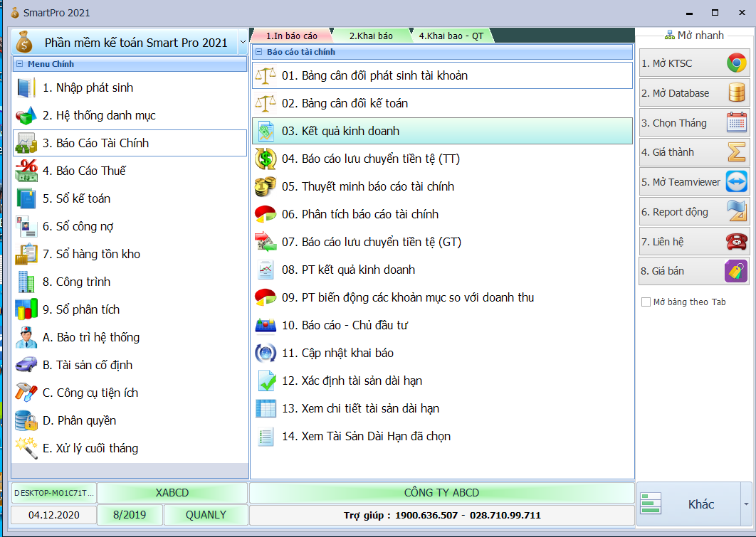The image size is (756, 537).
Task: Click the Teamviewer arrows icon
Action: tap(737, 182)
